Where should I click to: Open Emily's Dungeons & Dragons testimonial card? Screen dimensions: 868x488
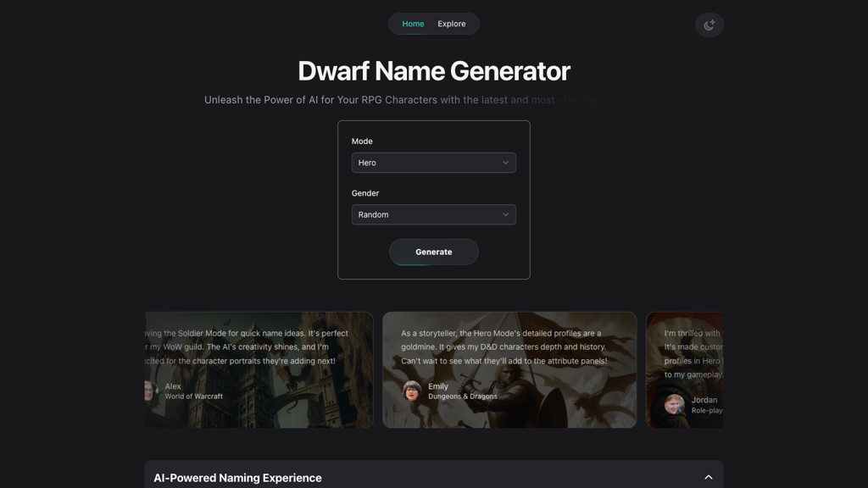tap(509, 369)
